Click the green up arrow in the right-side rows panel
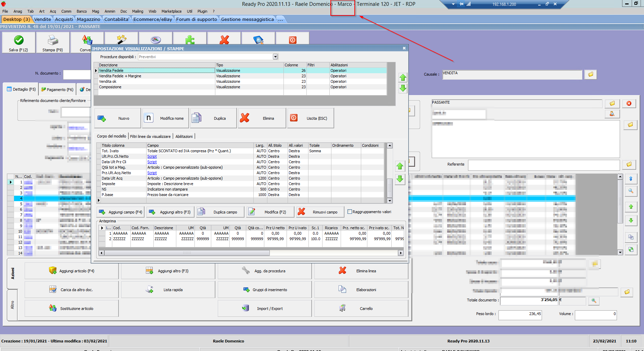644x351 pixels. pos(631,207)
